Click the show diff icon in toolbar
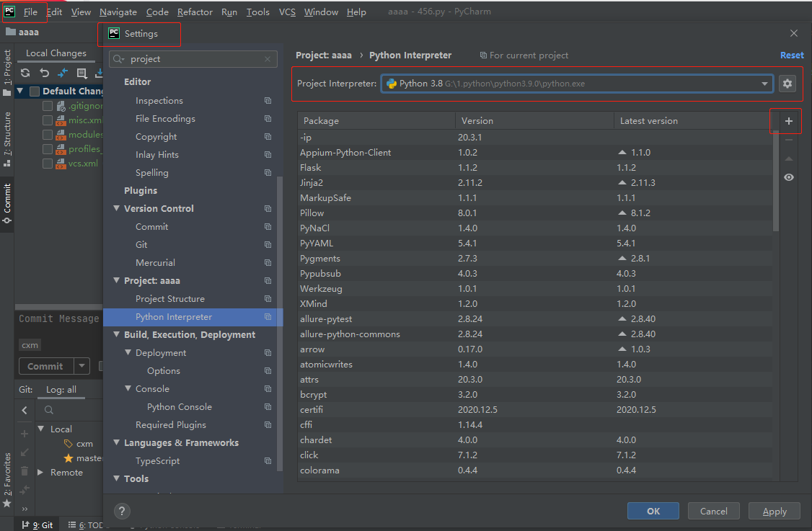The image size is (812, 531). (63, 73)
